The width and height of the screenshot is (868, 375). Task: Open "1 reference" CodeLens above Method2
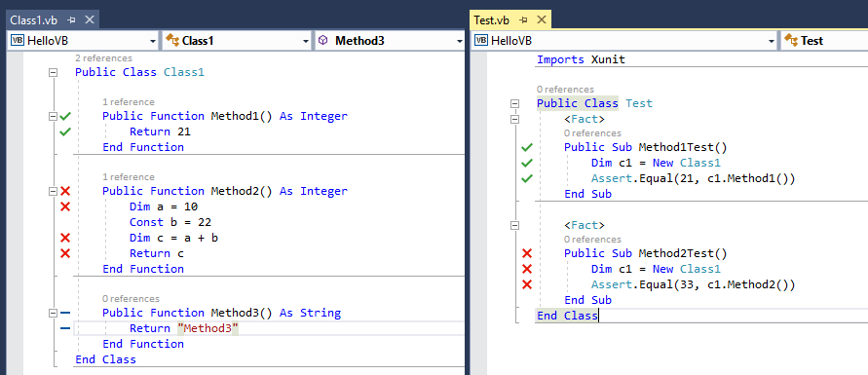point(129,177)
